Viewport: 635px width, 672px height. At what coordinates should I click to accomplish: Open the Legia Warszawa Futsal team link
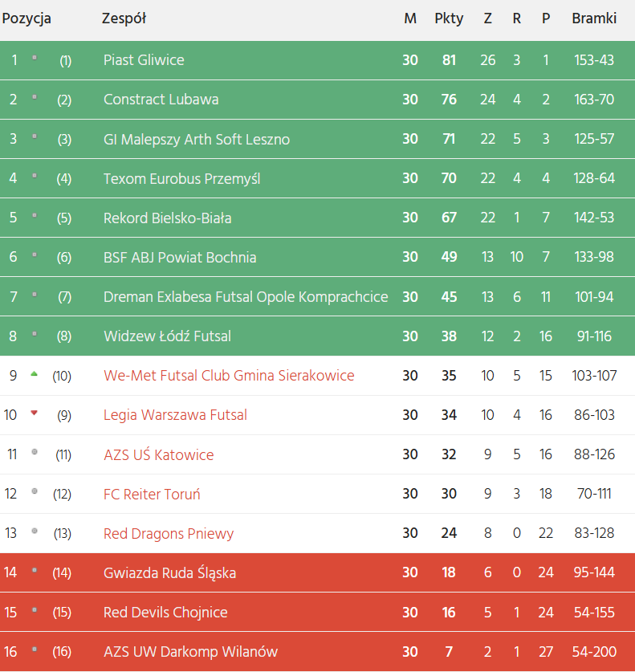[175, 415]
